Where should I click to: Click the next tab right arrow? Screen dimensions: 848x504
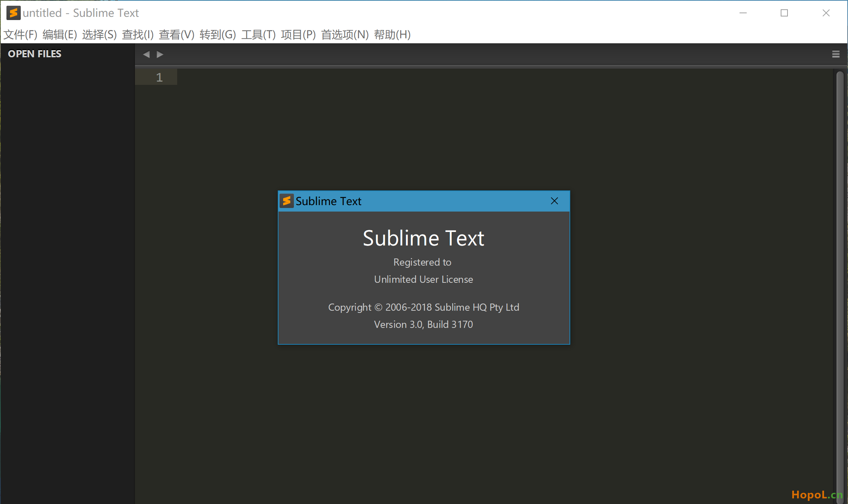point(160,54)
